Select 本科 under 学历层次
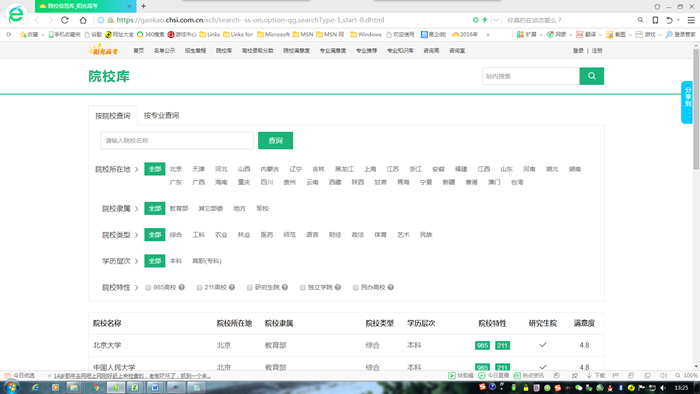 pos(176,261)
